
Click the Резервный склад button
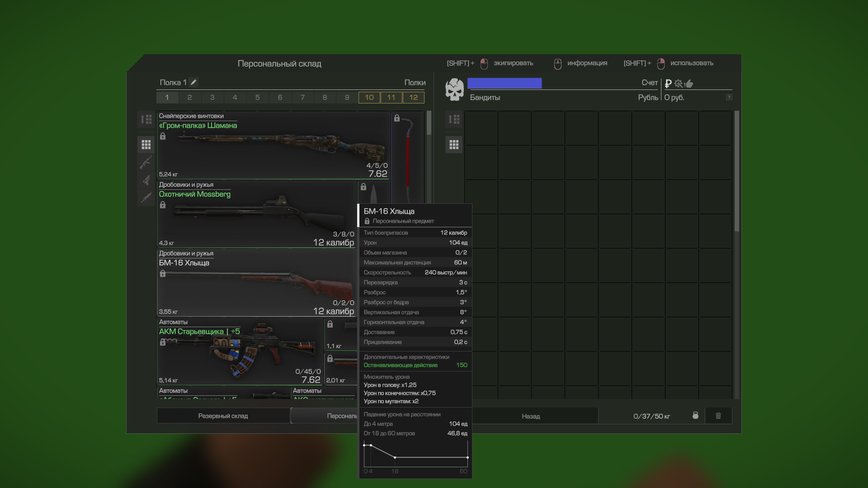click(223, 416)
